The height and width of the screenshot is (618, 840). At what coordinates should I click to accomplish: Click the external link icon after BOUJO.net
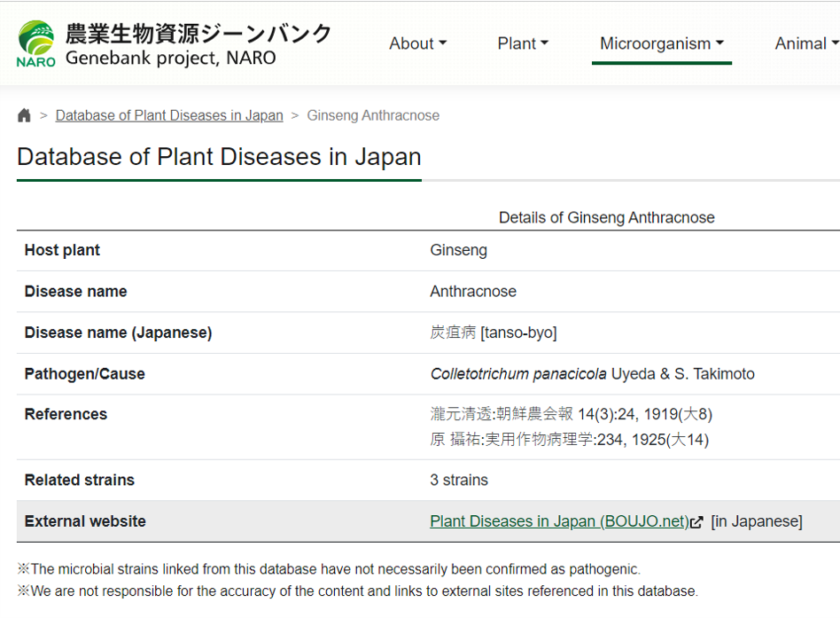pos(697,522)
